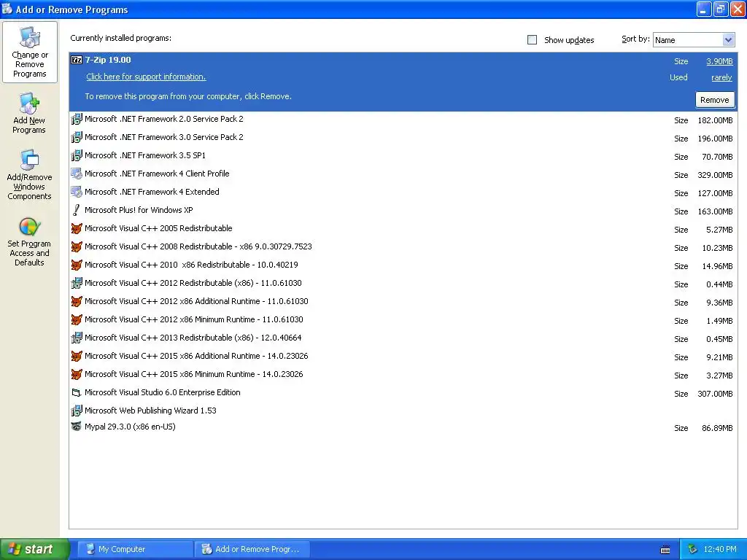The height and width of the screenshot is (560, 747).
Task: Click the 307.00MB size value
Action: tap(715, 394)
